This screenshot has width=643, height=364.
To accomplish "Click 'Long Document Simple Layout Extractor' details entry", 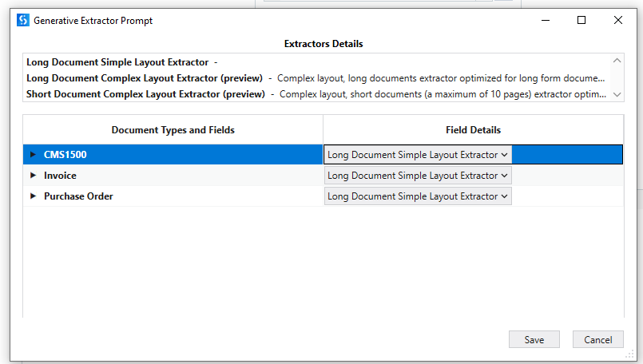I will [117, 62].
